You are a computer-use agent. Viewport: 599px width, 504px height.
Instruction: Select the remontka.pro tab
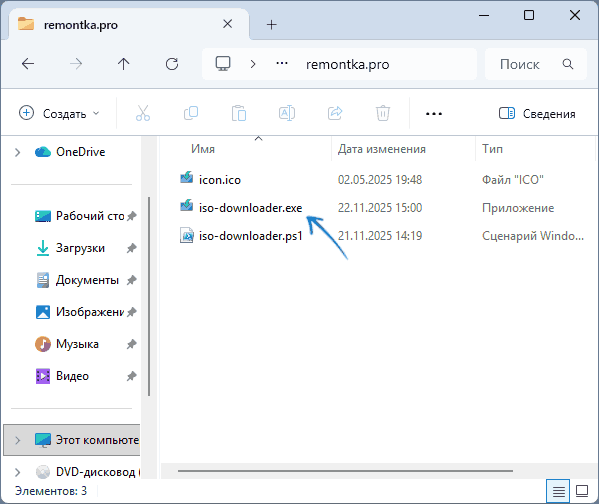click(129, 25)
